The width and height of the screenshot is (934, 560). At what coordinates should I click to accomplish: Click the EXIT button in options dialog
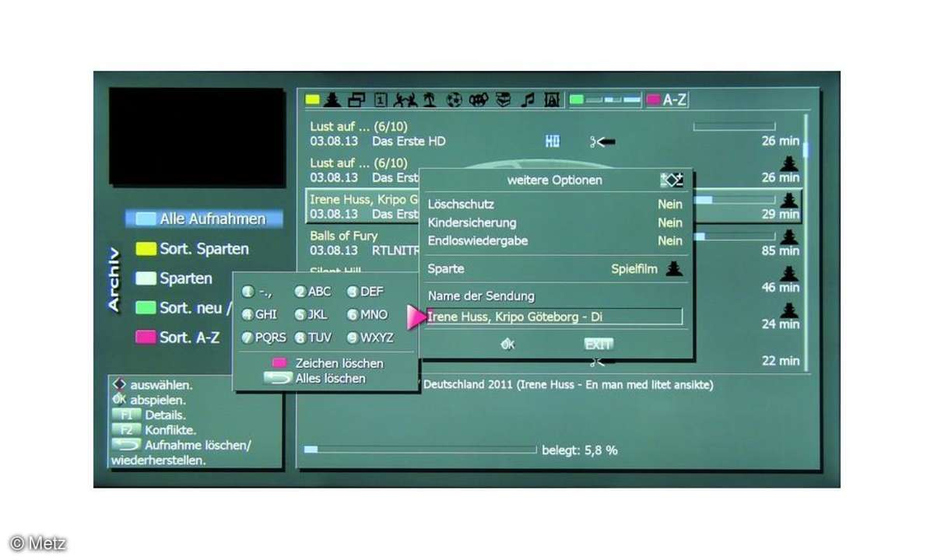[x=599, y=344]
